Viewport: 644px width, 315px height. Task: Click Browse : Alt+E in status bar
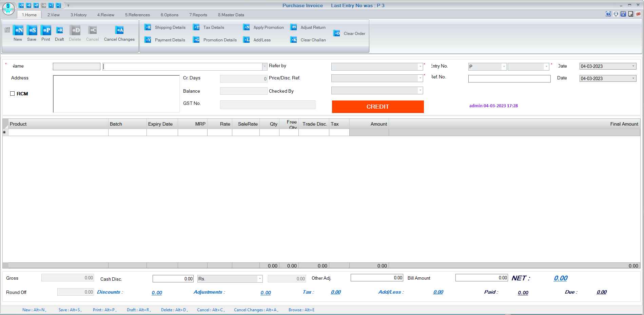point(301,310)
